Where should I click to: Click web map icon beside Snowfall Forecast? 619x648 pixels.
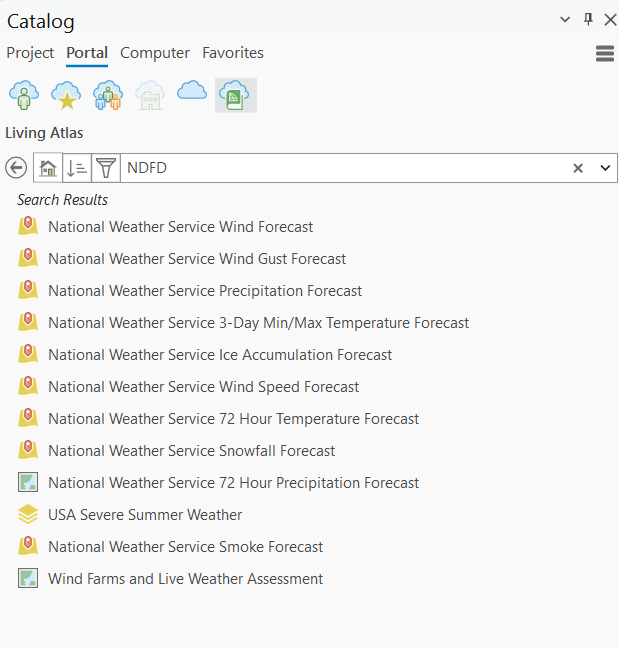tap(28, 450)
